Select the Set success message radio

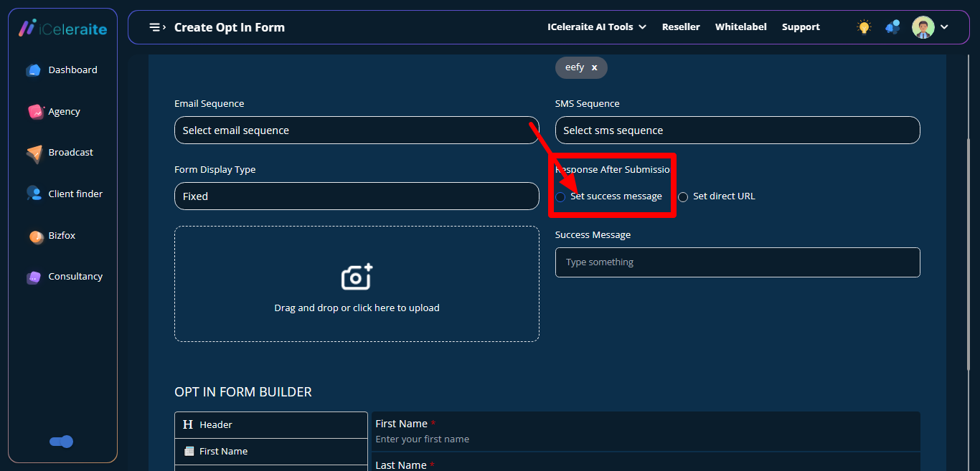point(560,197)
